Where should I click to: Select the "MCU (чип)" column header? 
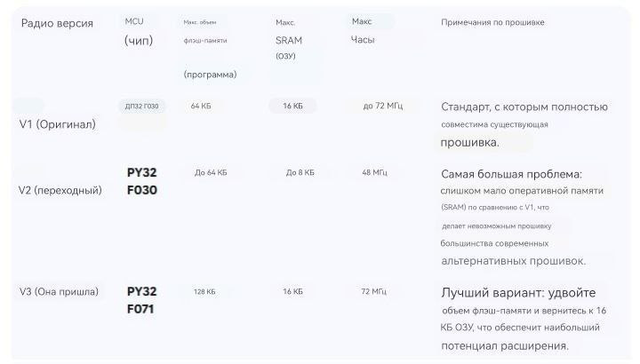tap(140, 31)
